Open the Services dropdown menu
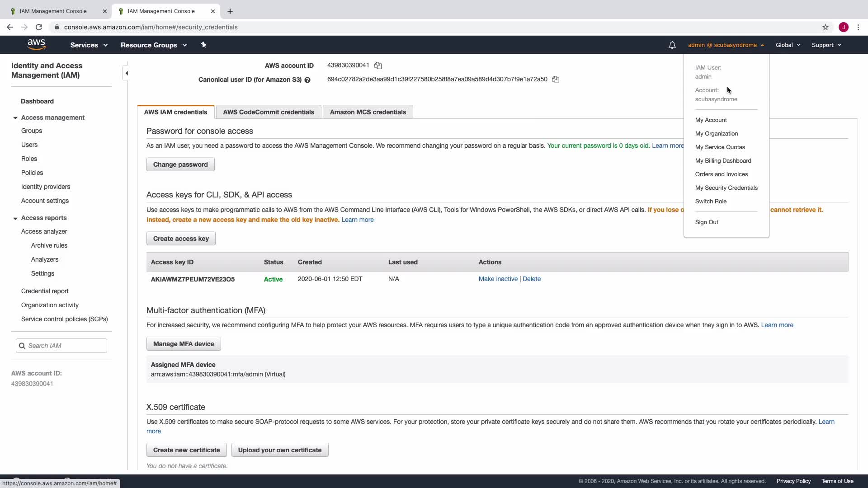This screenshot has width=868, height=488. (x=89, y=45)
